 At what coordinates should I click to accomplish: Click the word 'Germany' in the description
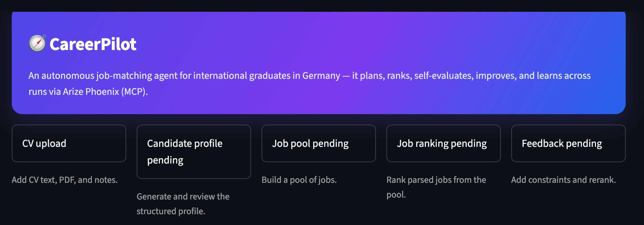coord(321,76)
